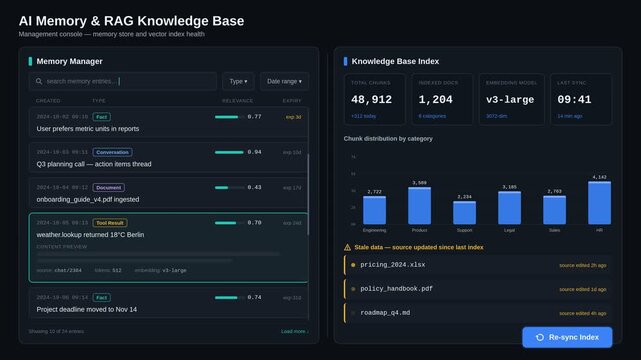The height and width of the screenshot is (360, 641).
Task: Click the 'exp 3d' expiry label
Action: coord(293,117)
